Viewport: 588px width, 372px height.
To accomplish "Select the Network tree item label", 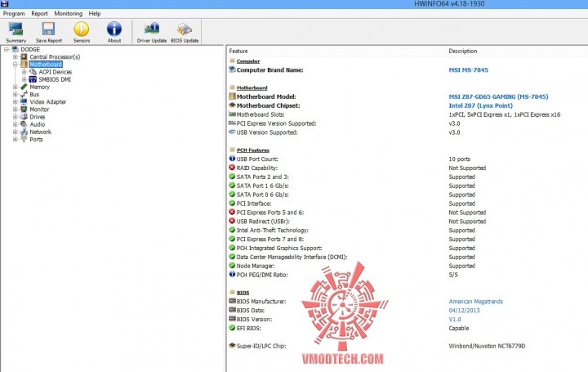I will point(41,132).
